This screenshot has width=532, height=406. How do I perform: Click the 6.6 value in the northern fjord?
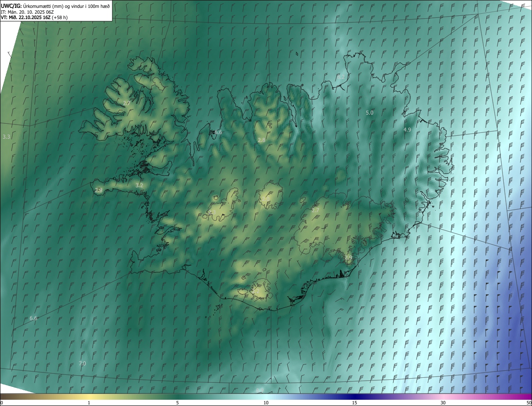[218, 132]
